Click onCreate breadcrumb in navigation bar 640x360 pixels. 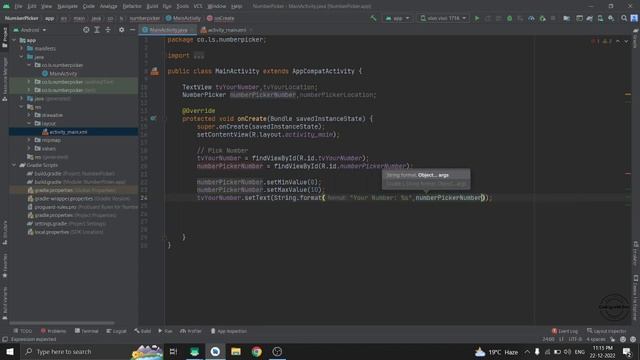tap(221, 18)
